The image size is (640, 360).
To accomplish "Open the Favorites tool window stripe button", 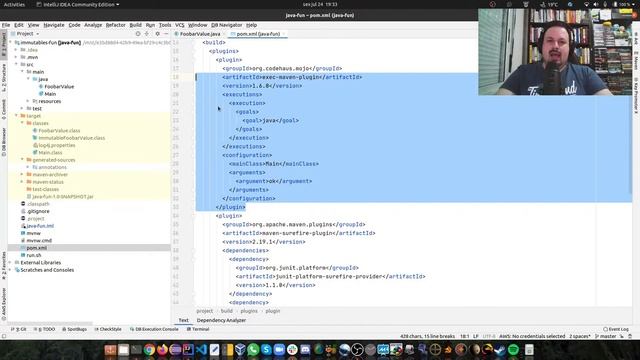I will click(4, 265).
